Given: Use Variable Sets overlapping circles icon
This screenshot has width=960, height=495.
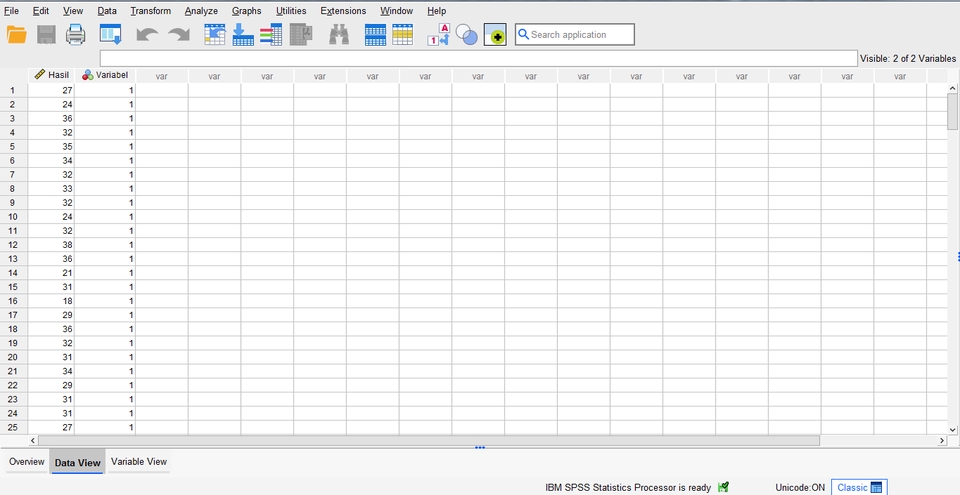Looking at the screenshot, I should coord(467,34).
